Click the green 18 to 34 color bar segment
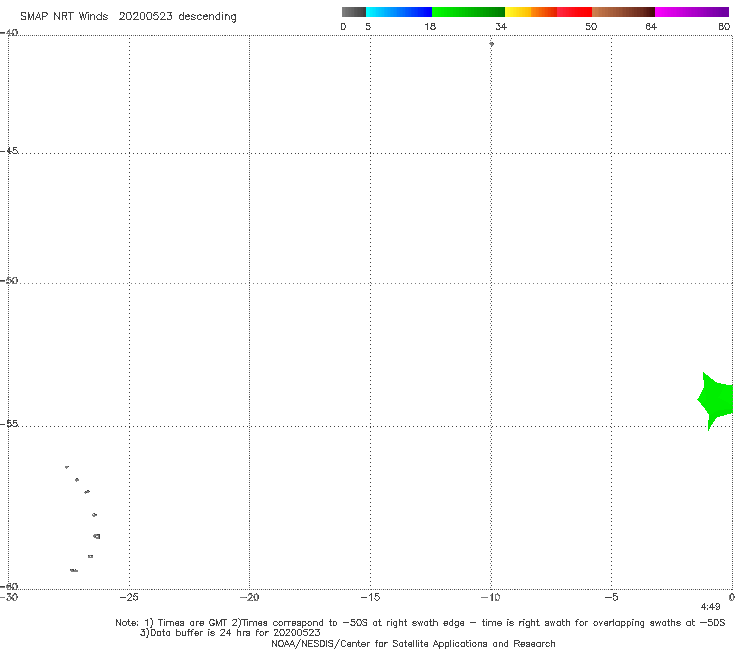Viewport: 740px width, 650px height. click(x=468, y=12)
